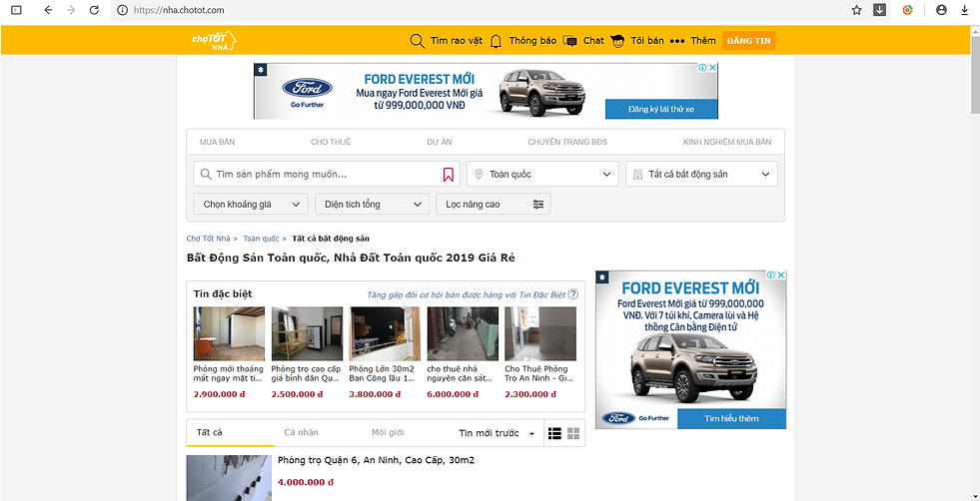The height and width of the screenshot is (501, 980).
Task: Click the Tăng gấp đôi cơ hội bán link
Action: [466, 294]
